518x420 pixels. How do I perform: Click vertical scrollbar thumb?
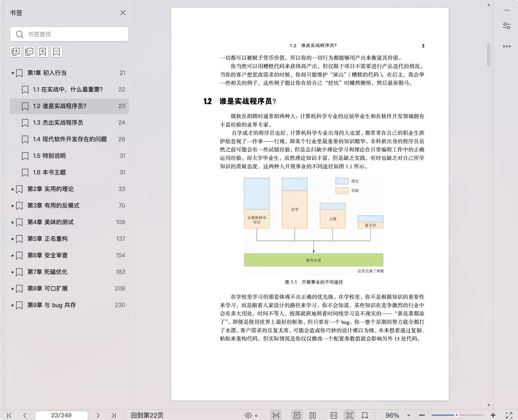pyautogui.click(x=488, y=55)
